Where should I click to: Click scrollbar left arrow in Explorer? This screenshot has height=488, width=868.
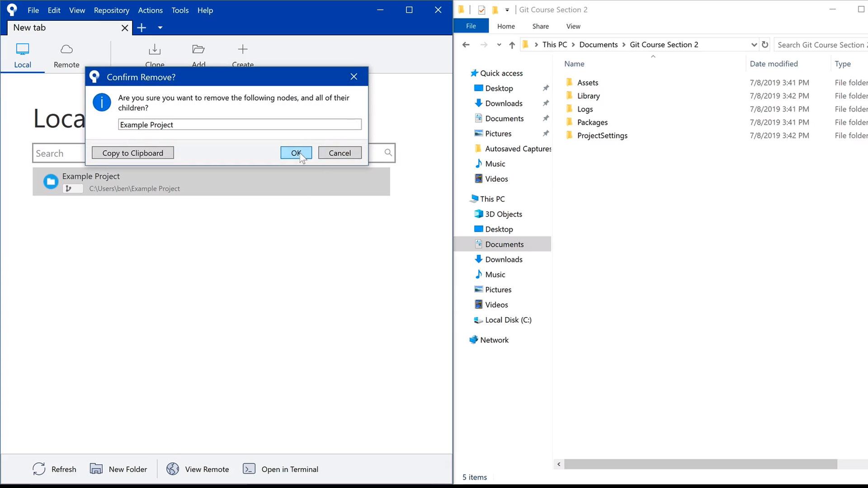559,464
